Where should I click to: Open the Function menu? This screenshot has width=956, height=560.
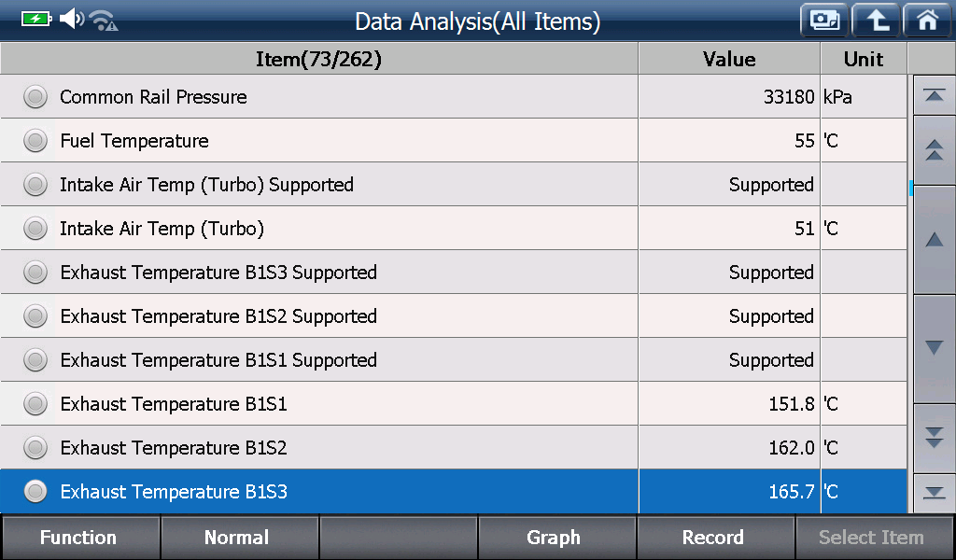80,538
